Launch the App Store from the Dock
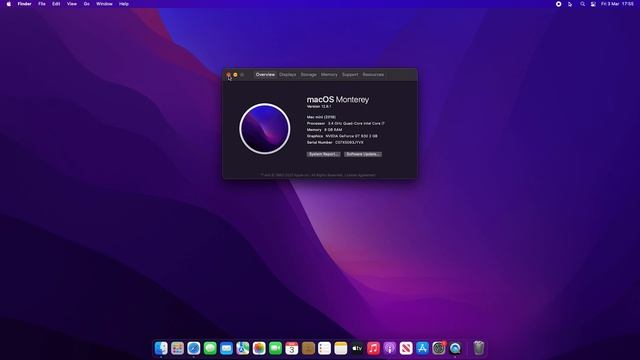 coord(422,348)
